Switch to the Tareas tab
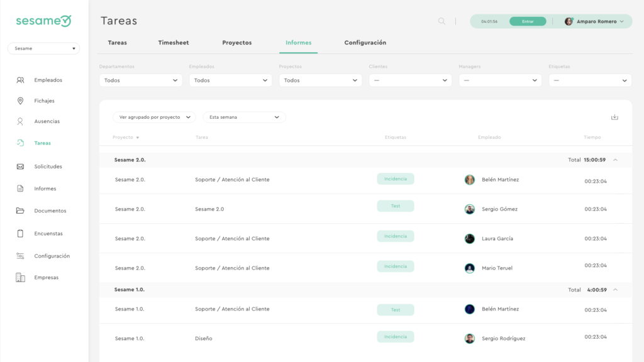 click(118, 43)
